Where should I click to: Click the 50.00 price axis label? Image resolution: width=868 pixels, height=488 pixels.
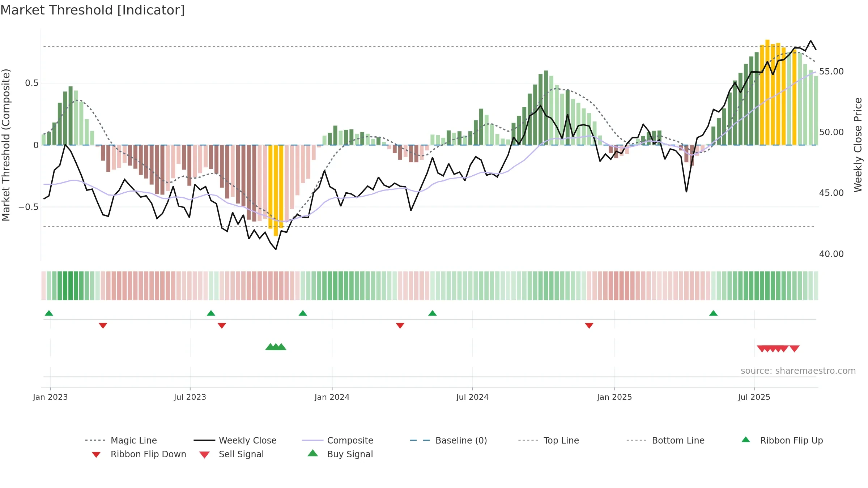(831, 132)
